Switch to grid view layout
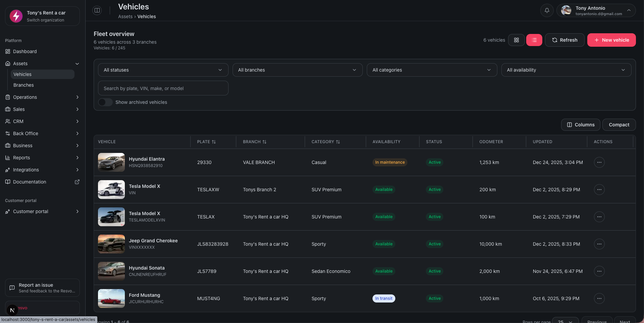 pyautogui.click(x=516, y=40)
